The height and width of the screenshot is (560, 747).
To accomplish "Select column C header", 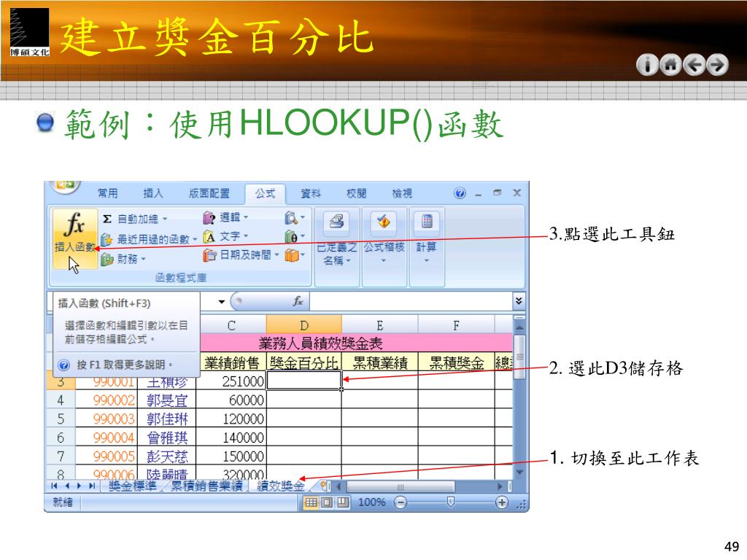I will 231,325.
